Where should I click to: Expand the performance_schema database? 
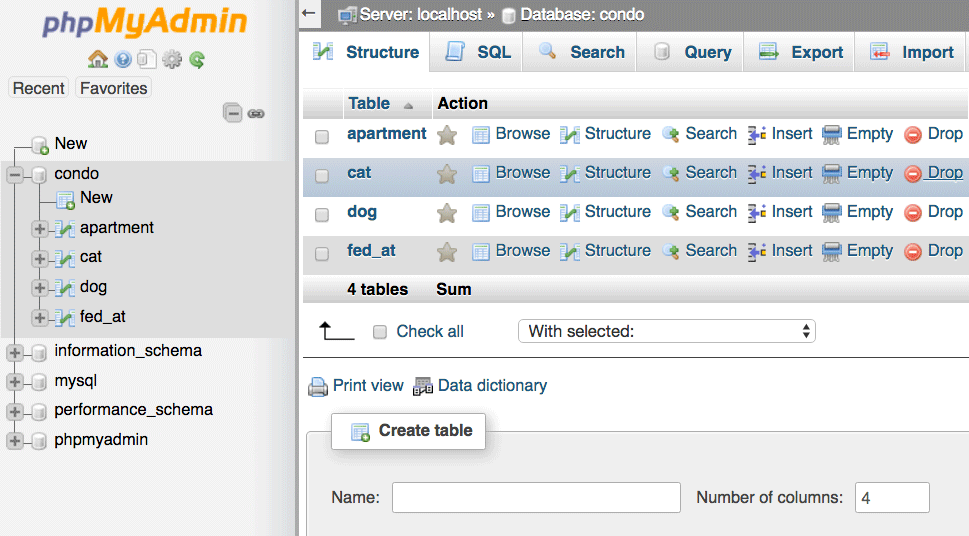click(x=15, y=411)
